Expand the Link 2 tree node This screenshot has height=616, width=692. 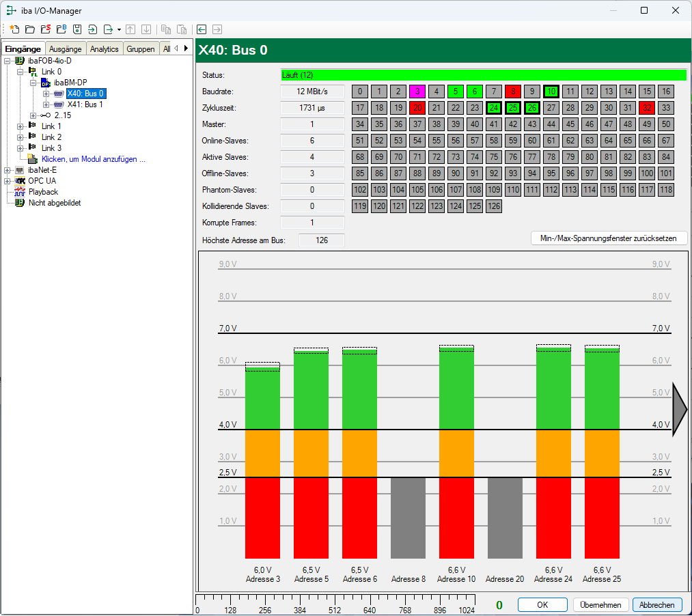(x=20, y=138)
